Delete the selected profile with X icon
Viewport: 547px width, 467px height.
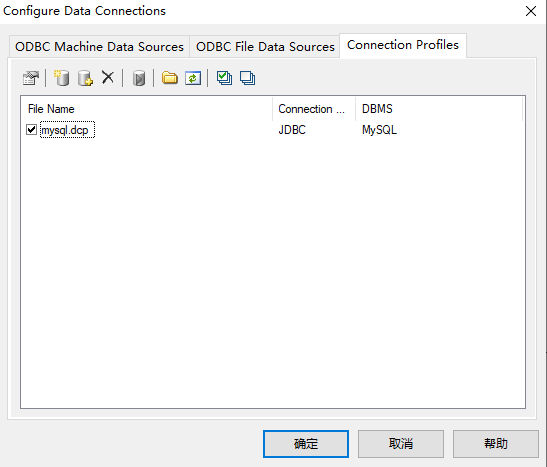[108, 77]
